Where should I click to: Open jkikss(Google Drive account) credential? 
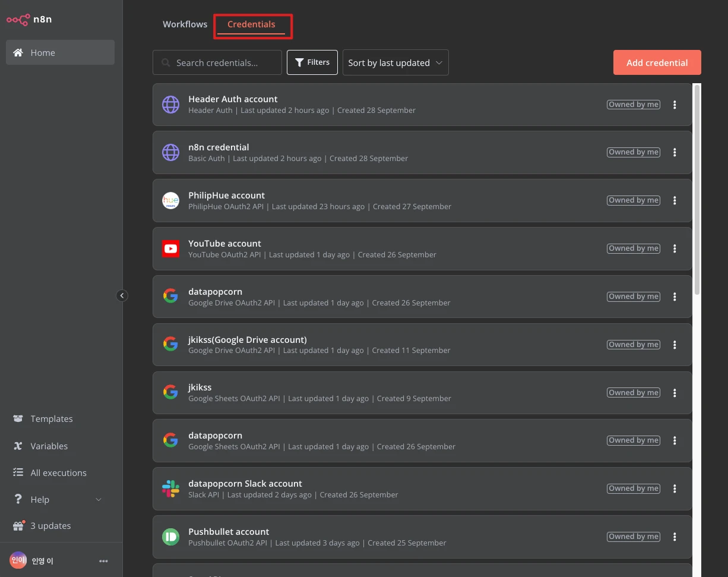pyautogui.click(x=422, y=345)
